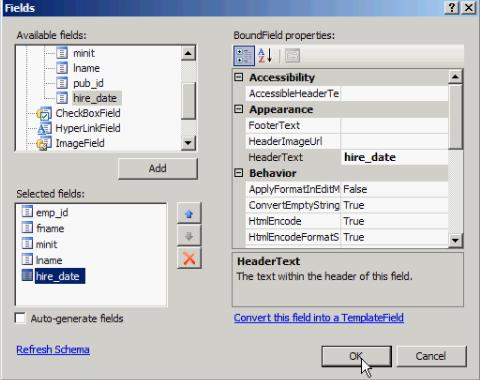Open the dialog's help question mark button
Viewport: 480px width, 380px height.
[452, 8]
